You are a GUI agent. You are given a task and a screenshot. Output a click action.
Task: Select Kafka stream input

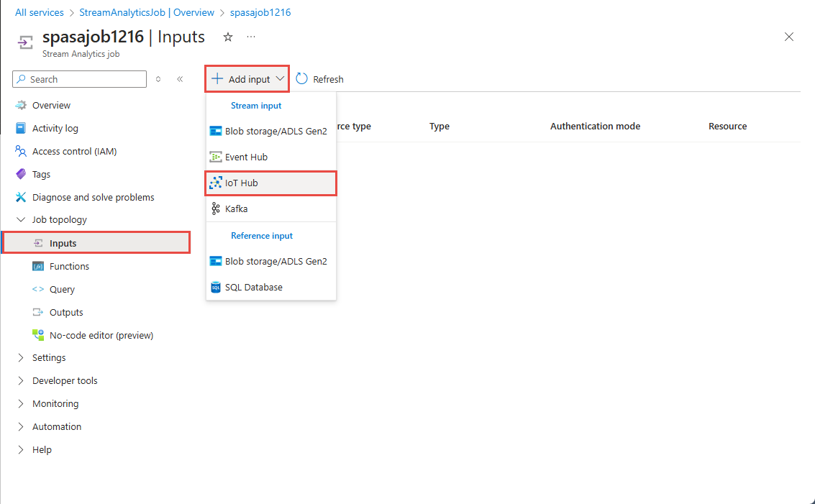pos(270,209)
